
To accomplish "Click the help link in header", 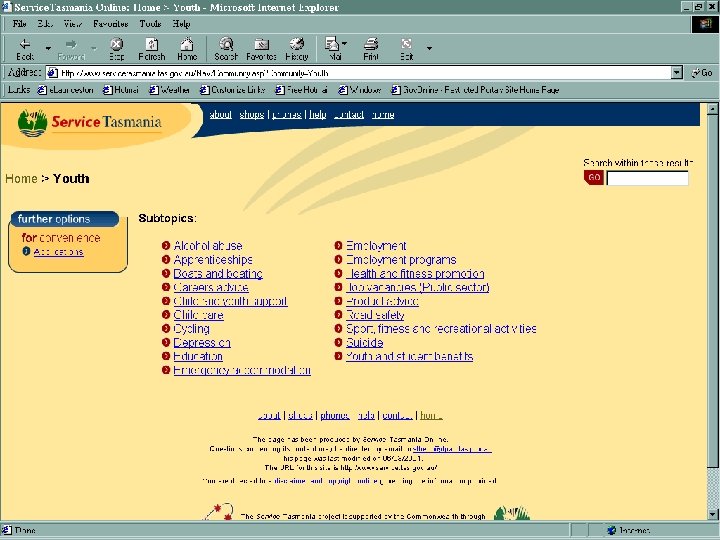I will 318,114.
